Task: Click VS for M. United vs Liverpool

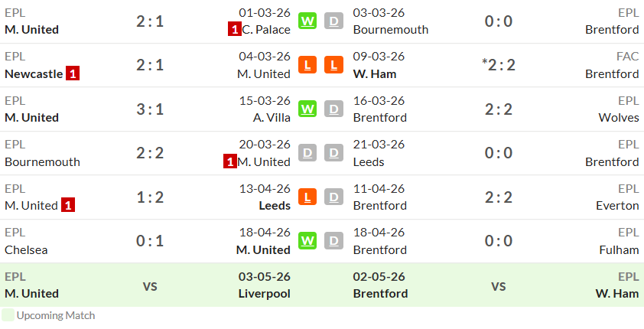Action: 150,286
